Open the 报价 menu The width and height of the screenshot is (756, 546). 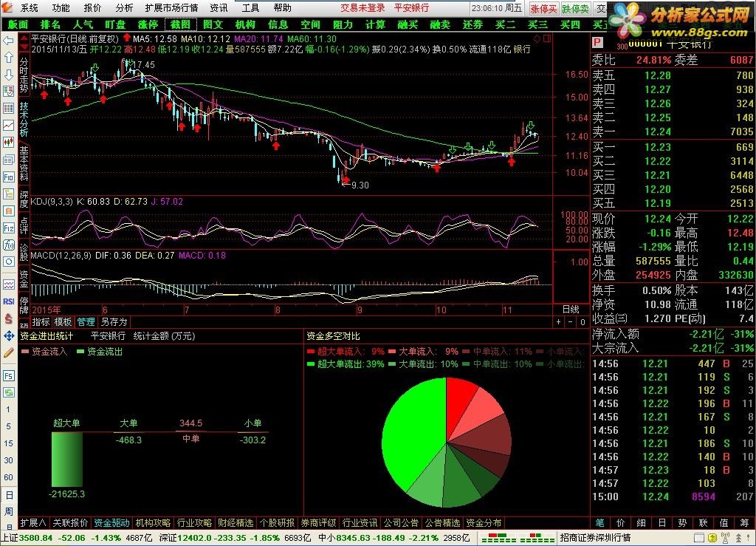(92, 7)
